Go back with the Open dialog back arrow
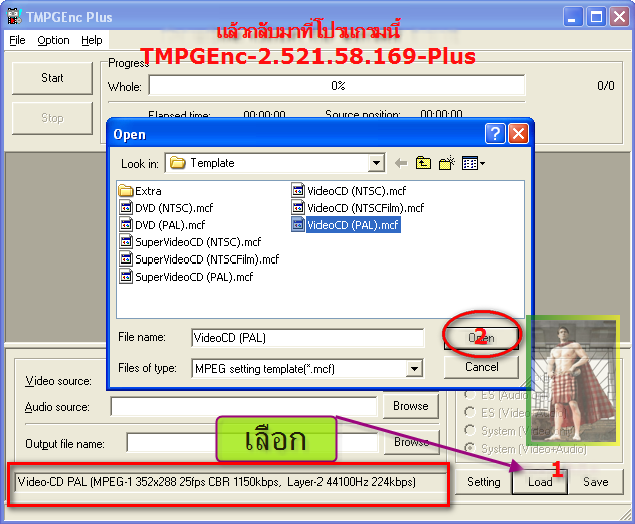The image size is (635, 524). 401,163
